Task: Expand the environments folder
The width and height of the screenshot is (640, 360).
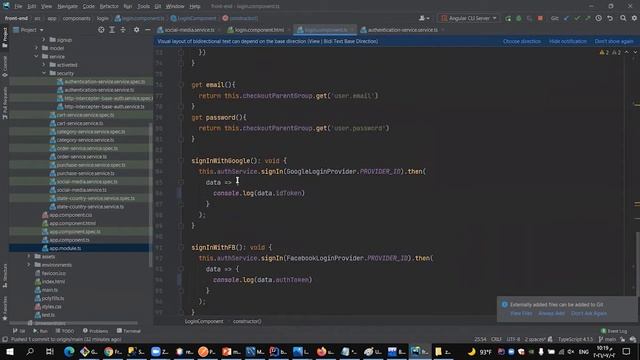Action: click(29, 265)
